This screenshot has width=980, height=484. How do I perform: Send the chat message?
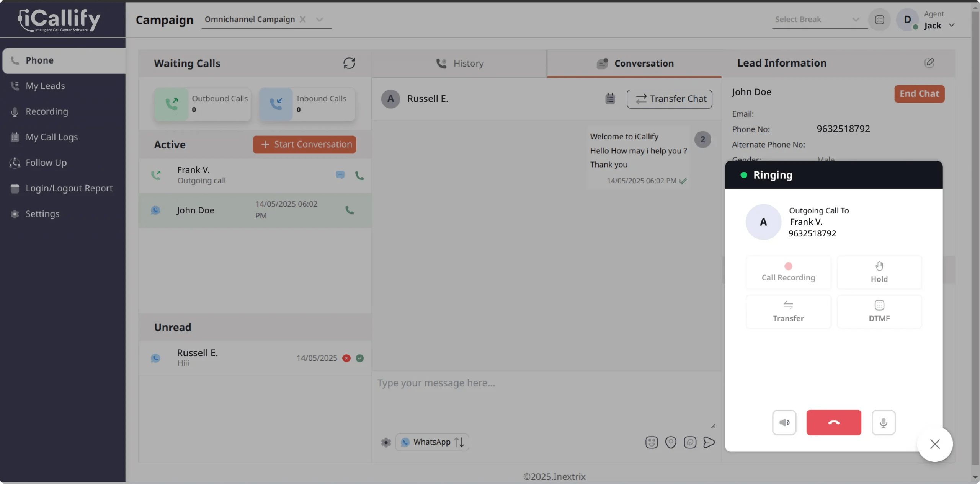709,442
